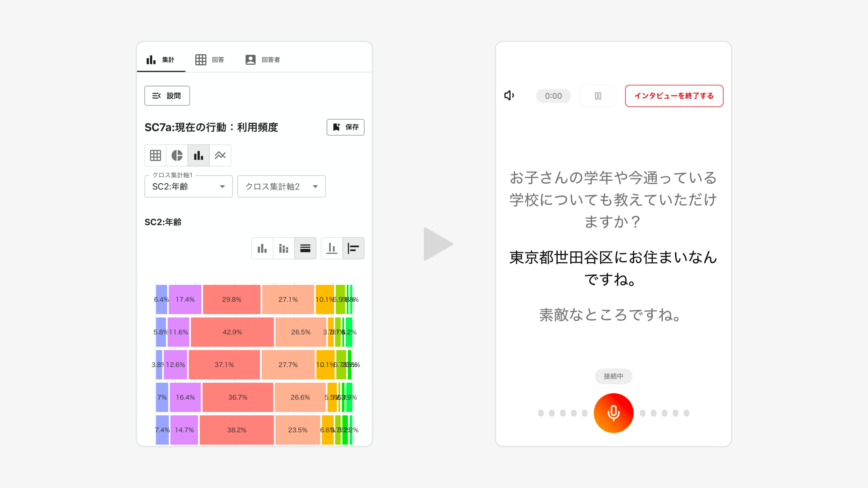Switch to the 回答 tab

point(210,60)
